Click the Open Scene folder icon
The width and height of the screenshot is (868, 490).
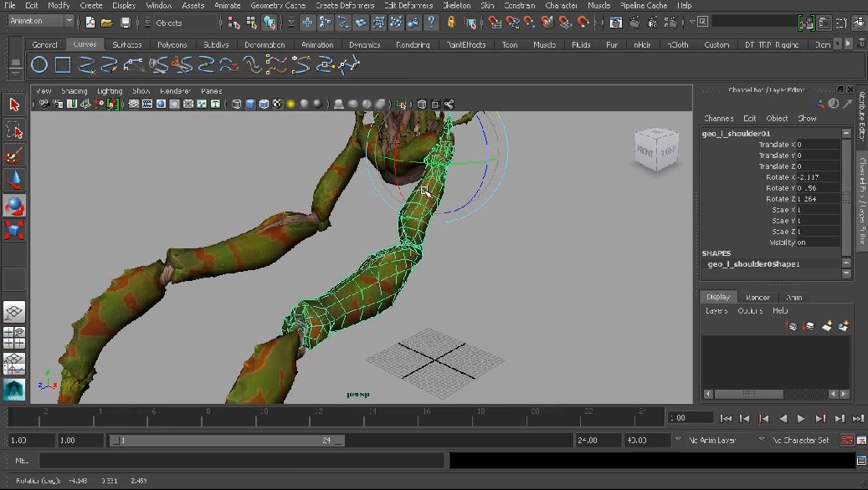click(x=107, y=23)
